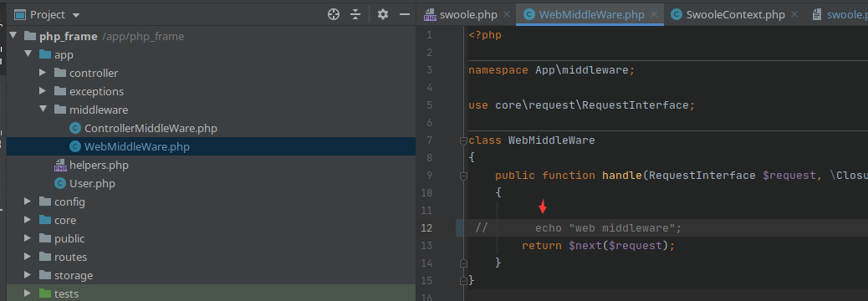Fold the WebMiddleWare class at gutter marker
This screenshot has width=868, height=301.
(463, 141)
